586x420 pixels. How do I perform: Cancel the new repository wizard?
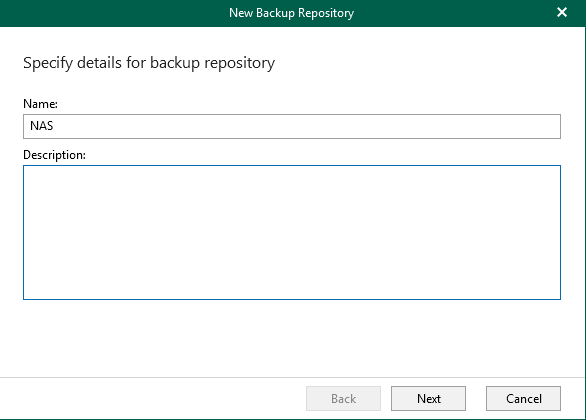point(523,398)
